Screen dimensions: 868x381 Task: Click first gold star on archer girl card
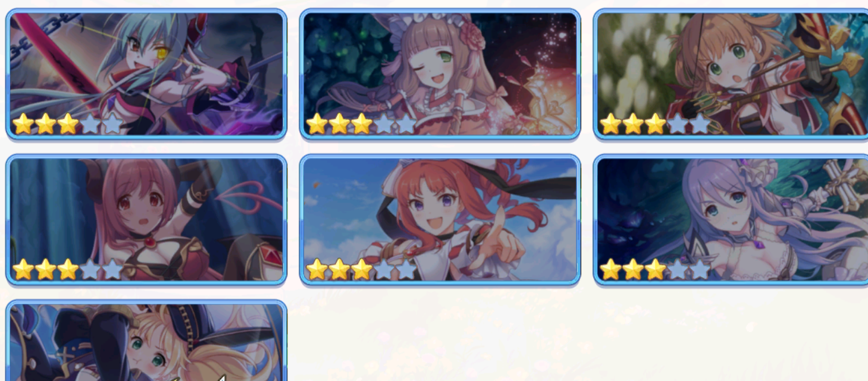(611, 124)
